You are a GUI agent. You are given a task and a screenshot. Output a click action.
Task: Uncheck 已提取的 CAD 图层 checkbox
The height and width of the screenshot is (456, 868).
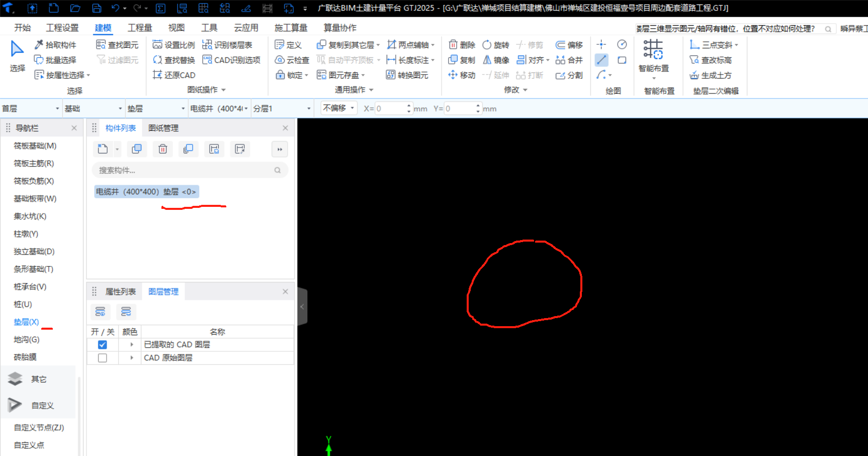tap(103, 345)
